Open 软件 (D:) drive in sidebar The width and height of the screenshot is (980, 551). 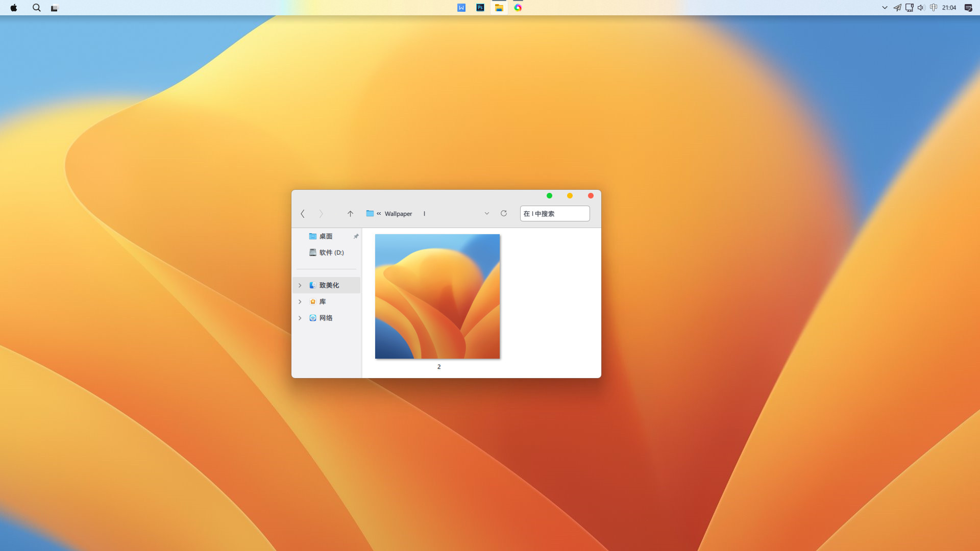click(x=326, y=253)
